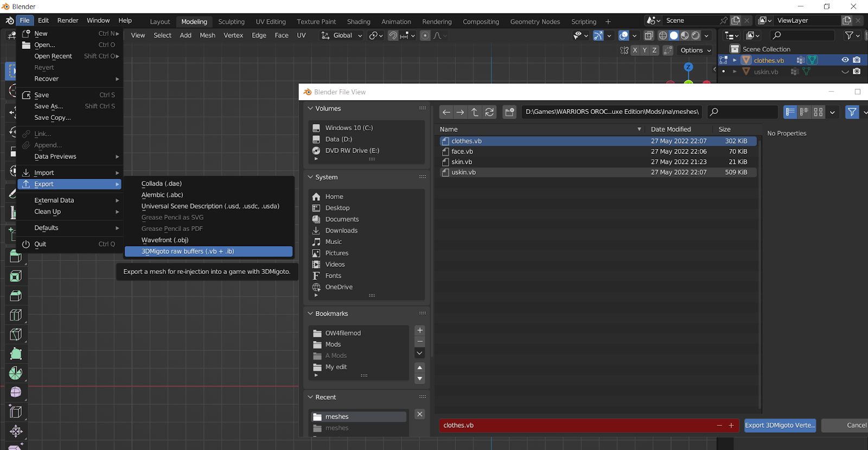Remove the selected bookmark
This screenshot has width=868, height=450.
coord(420,342)
